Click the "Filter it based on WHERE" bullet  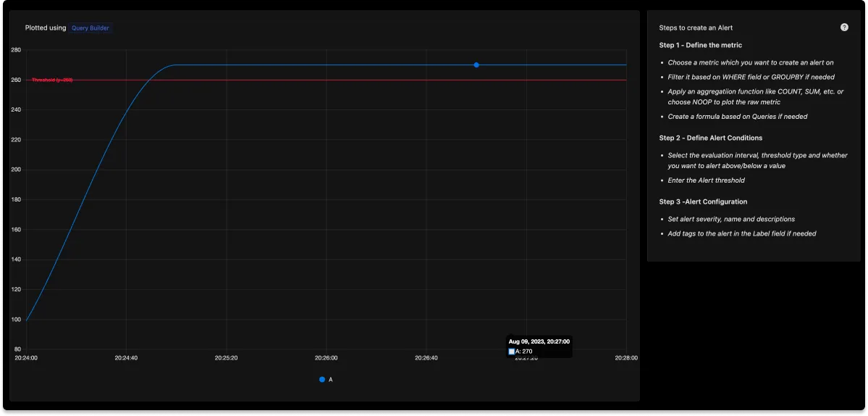751,78
